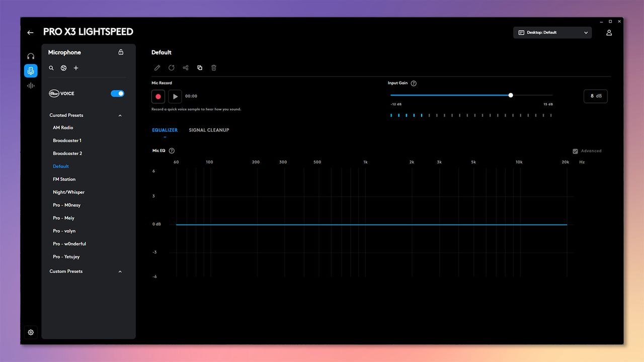Switch to the Signal Cleanup tab

(209, 130)
